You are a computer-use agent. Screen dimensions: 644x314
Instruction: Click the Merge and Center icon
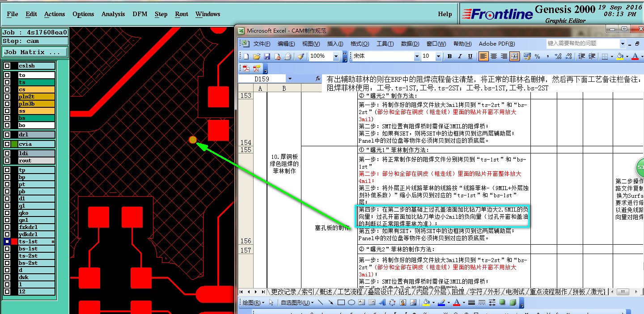(x=514, y=56)
